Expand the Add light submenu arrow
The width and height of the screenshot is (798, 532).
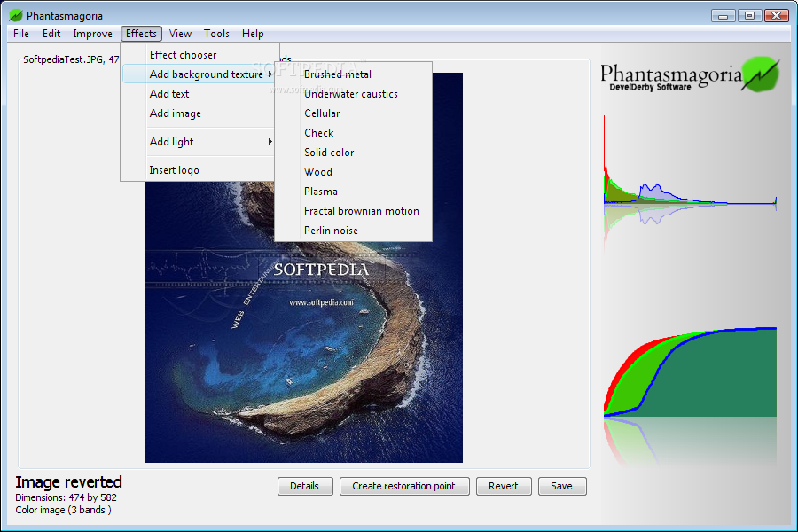coord(270,142)
